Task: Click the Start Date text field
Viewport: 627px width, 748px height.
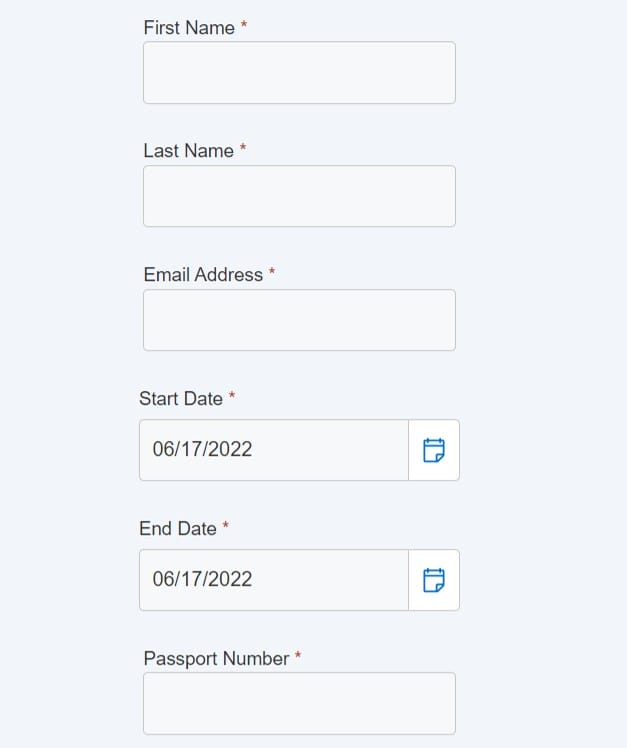Action: click(274, 450)
